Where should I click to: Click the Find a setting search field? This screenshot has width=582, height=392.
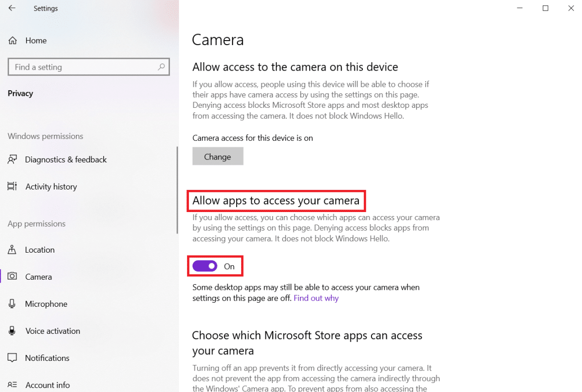coord(89,67)
